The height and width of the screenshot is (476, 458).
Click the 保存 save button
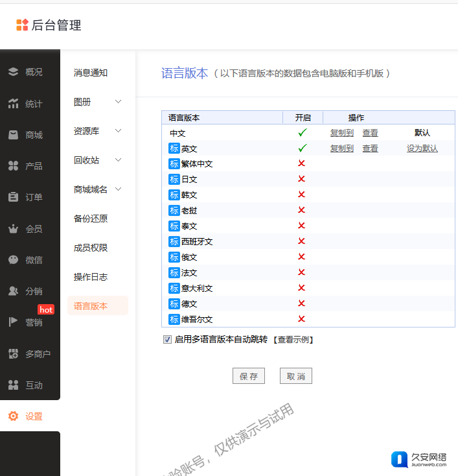click(249, 376)
